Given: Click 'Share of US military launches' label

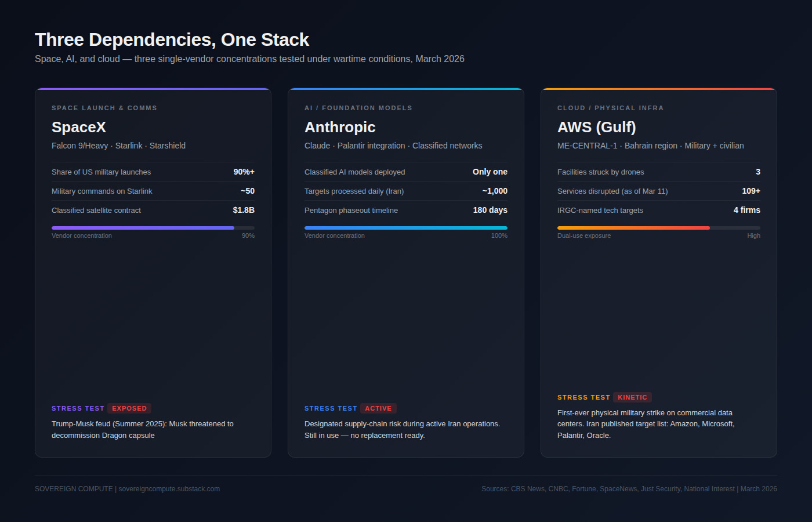Looking at the screenshot, I should tap(101, 172).
